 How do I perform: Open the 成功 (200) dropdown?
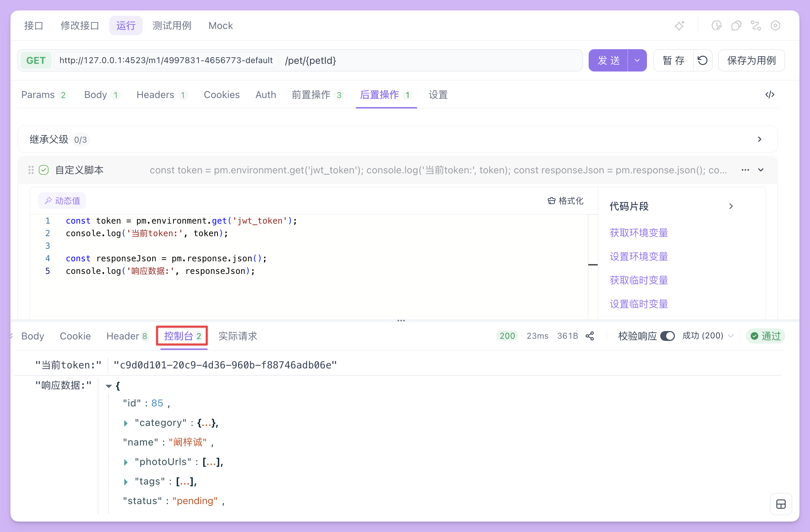pos(708,336)
